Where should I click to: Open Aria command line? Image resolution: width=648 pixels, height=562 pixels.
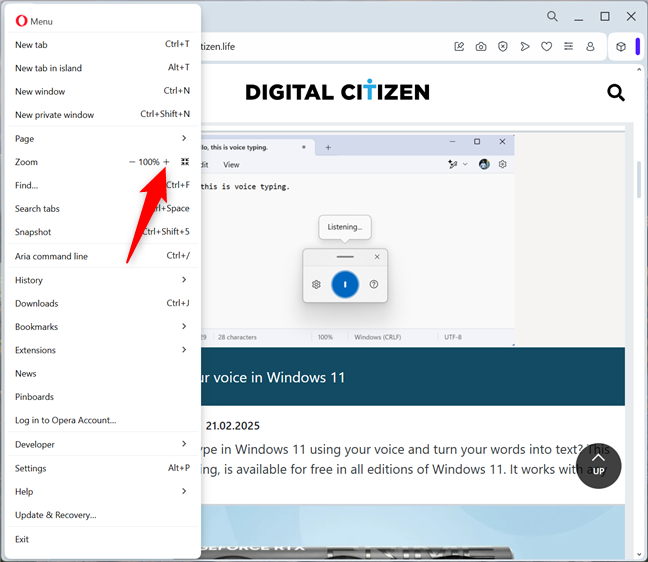point(103,256)
